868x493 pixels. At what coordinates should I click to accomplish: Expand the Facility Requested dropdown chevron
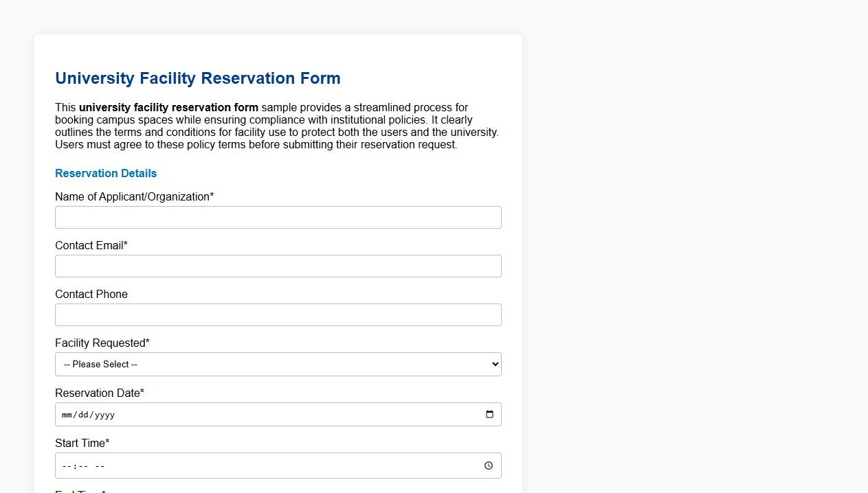pyautogui.click(x=493, y=364)
